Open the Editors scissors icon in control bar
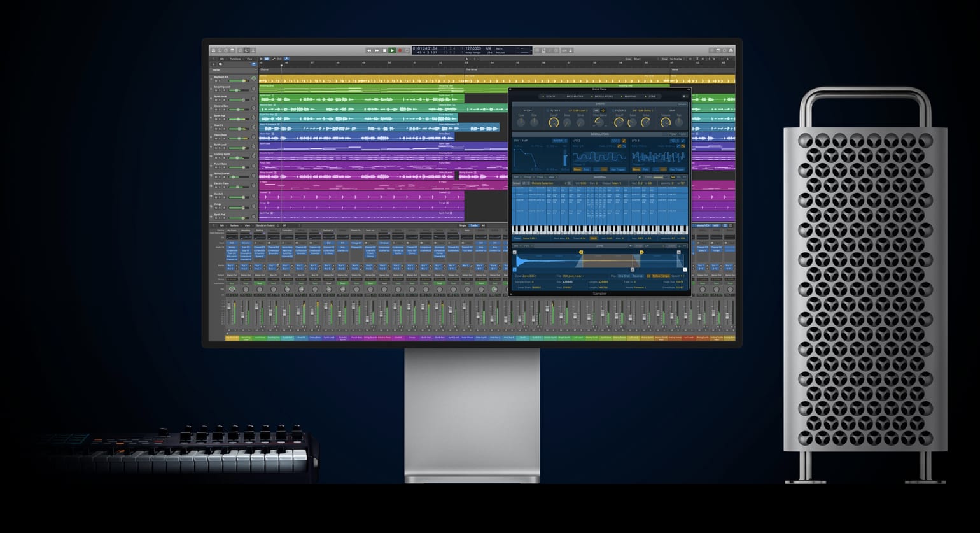 pos(253,50)
